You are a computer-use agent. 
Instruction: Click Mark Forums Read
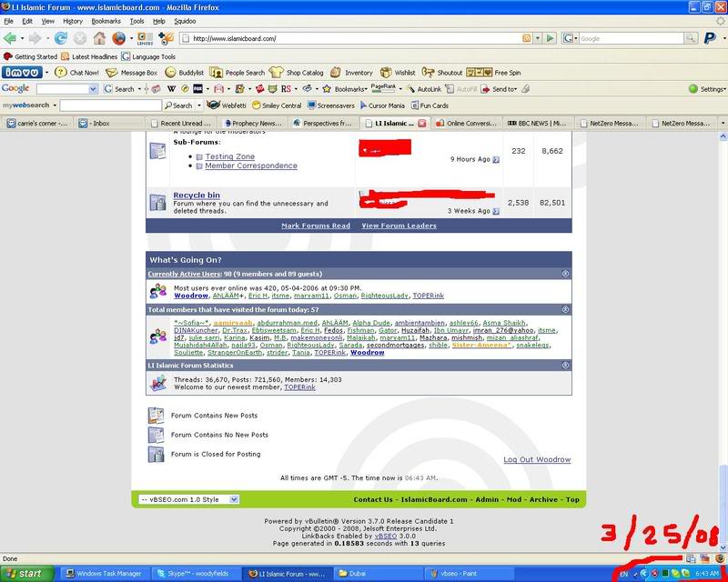click(316, 226)
